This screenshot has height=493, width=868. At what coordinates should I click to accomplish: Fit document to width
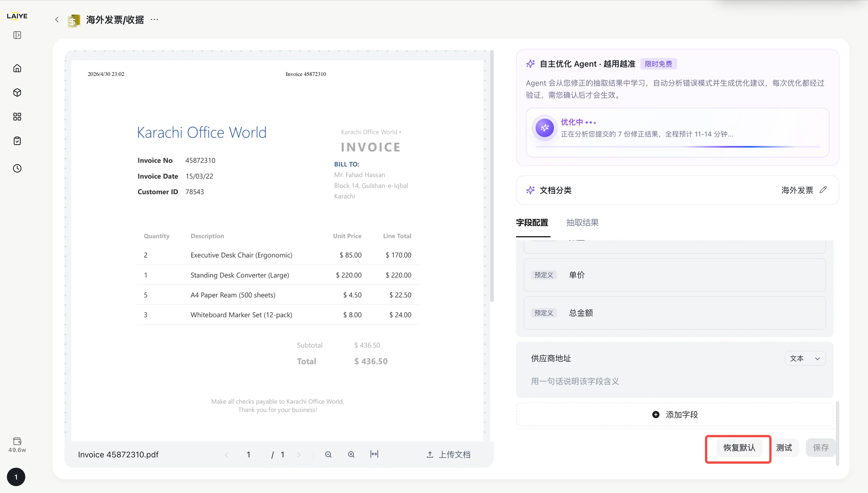pyautogui.click(x=374, y=454)
